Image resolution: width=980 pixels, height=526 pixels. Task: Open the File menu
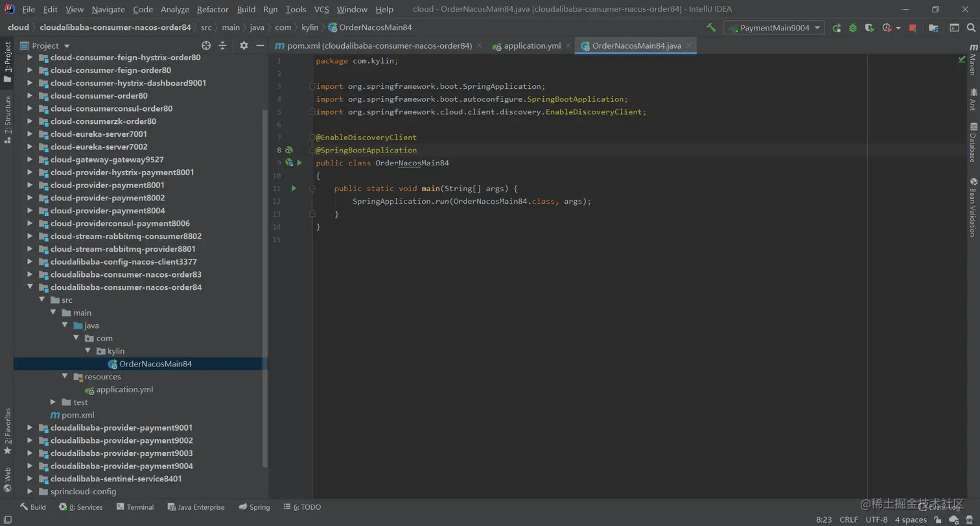pos(29,9)
